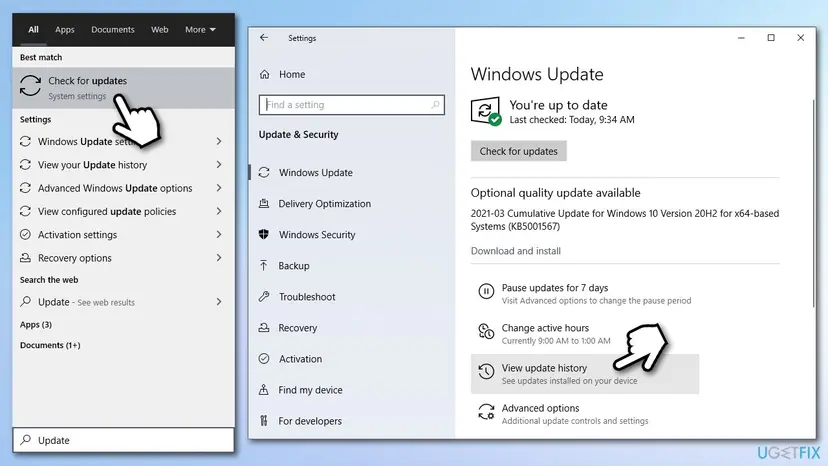Click the Recovery sidebar icon
The height and width of the screenshot is (466, 828).
264,328
